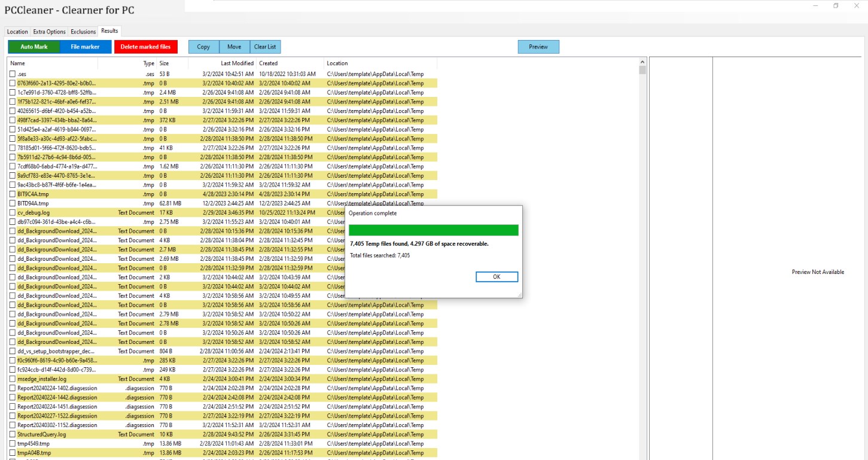Click the Operation complete dialog title

[x=373, y=213]
